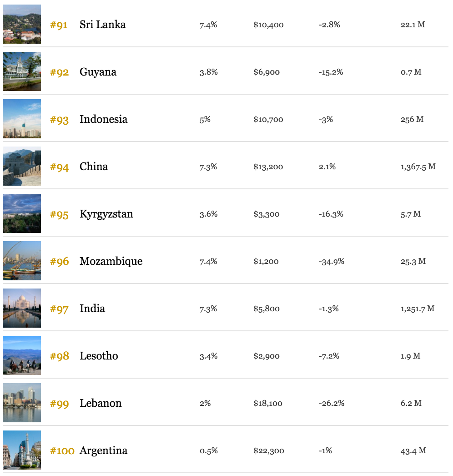This screenshot has height=476, width=453.
Task: Click the Guyana building thumbnail
Action: (x=22, y=71)
